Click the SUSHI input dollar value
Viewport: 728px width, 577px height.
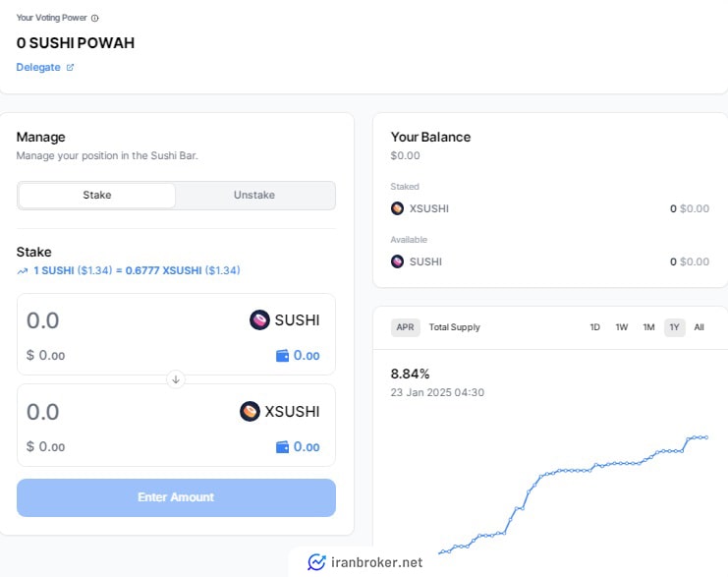coord(45,356)
